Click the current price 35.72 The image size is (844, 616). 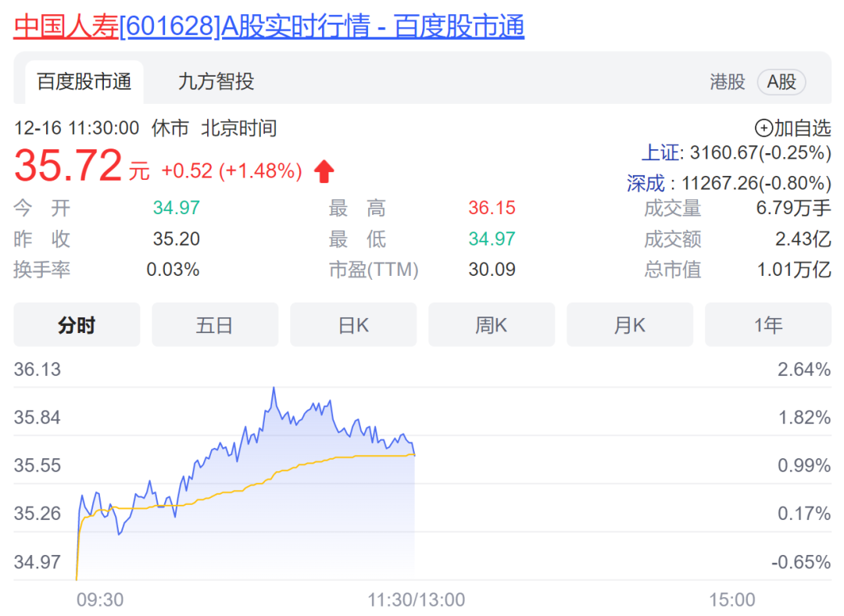pos(68,165)
